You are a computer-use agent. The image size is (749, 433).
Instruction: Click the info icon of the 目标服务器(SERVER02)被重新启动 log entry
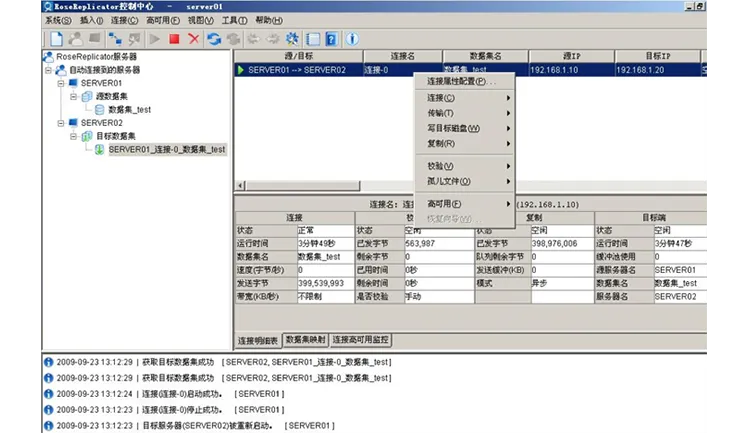(x=48, y=425)
